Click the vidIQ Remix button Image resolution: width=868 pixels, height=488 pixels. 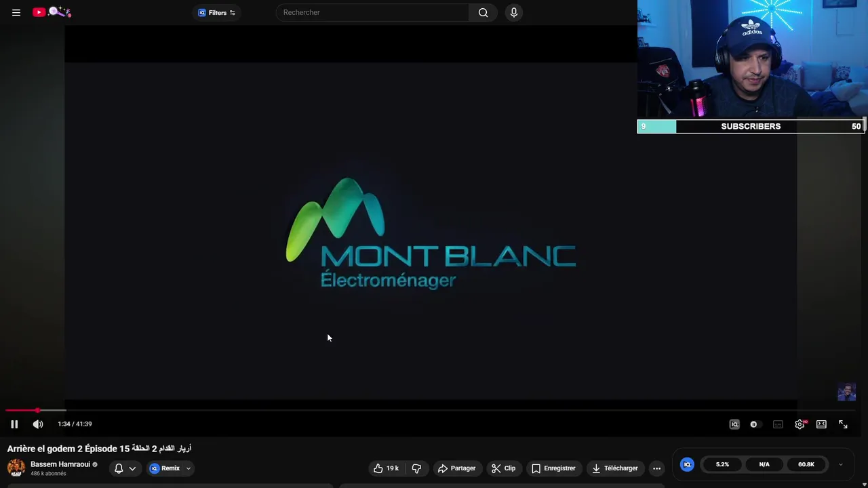[164, 468]
